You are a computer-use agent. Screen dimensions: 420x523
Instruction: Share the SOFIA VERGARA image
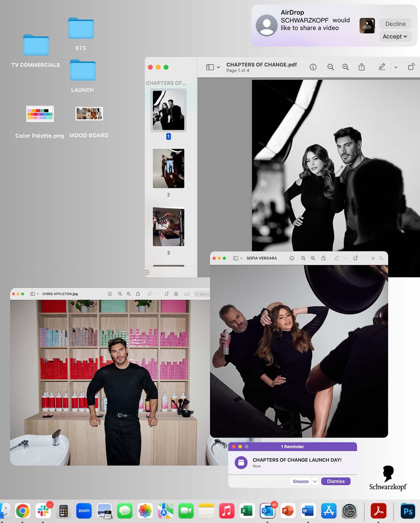[x=323, y=258]
